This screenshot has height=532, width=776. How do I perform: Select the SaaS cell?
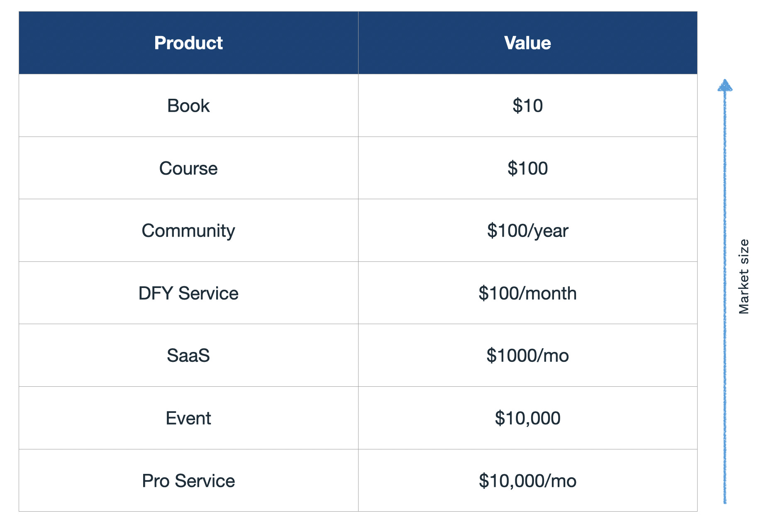click(188, 356)
